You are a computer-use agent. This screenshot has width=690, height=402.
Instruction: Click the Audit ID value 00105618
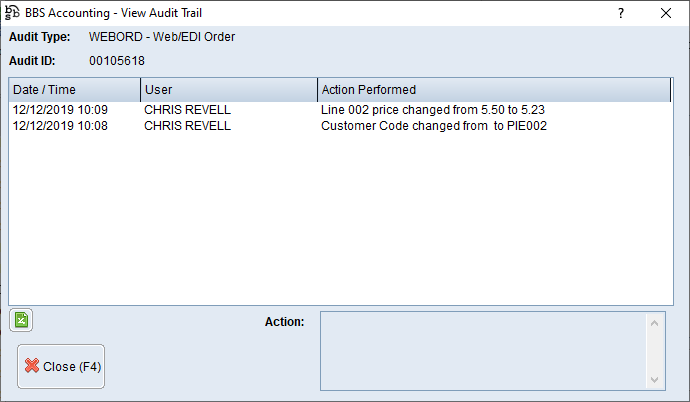pos(117,61)
